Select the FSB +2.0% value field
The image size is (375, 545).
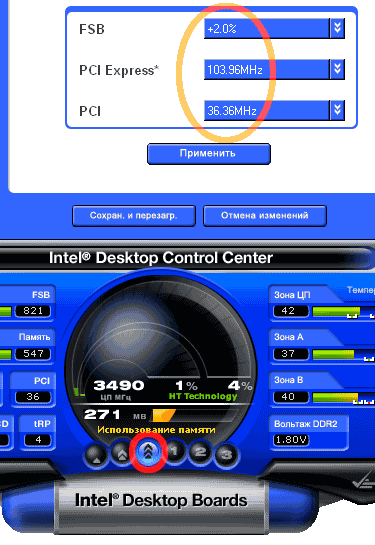point(267,29)
